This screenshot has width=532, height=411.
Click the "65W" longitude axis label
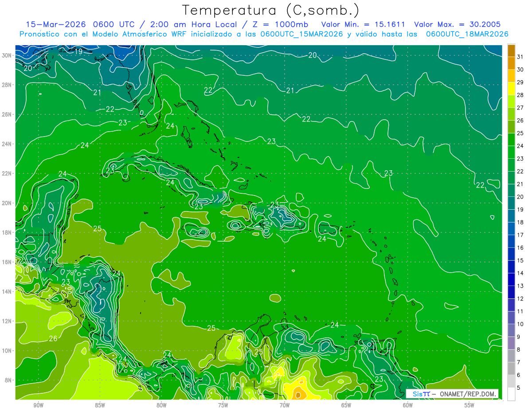point(346,405)
